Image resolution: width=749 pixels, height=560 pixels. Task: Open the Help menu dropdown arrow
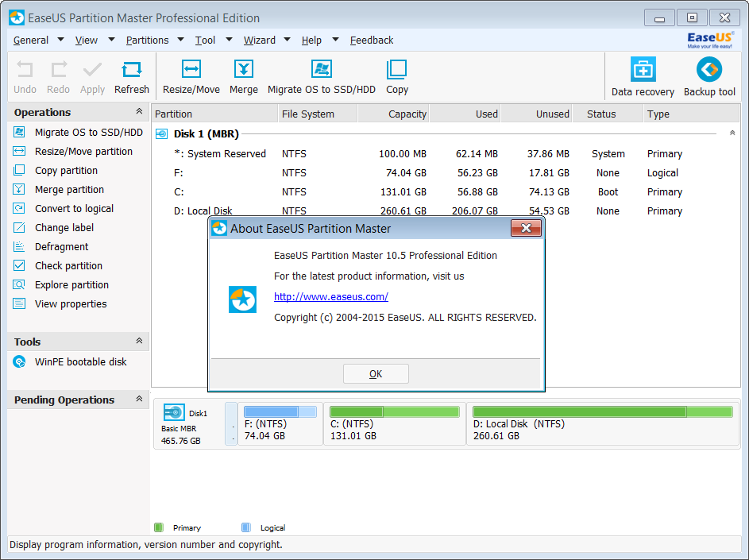[x=335, y=40]
